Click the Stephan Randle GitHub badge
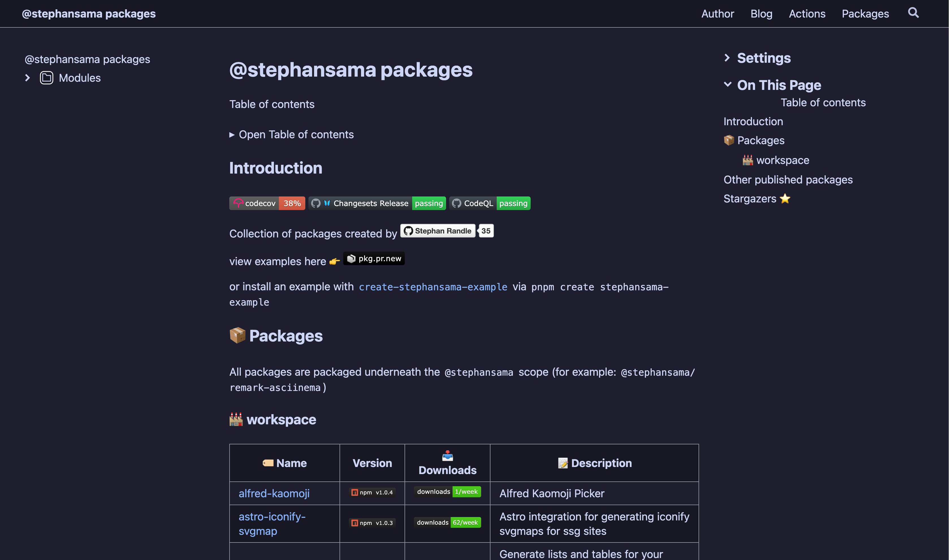The height and width of the screenshot is (560, 949). [x=437, y=231]
